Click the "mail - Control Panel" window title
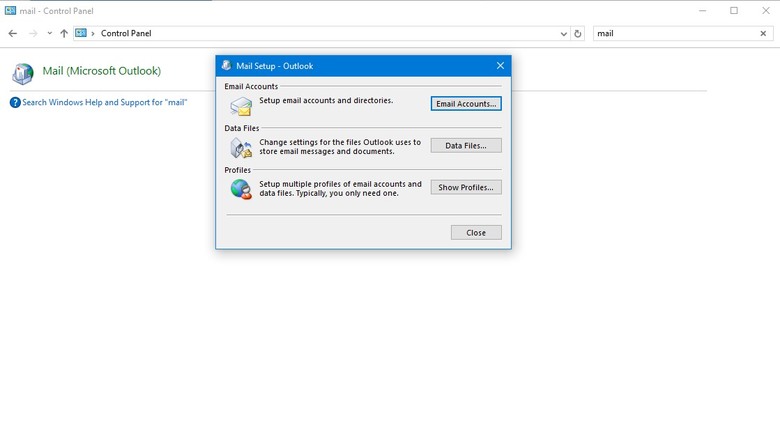Image resolution: width=780 pixels, height=441 pixels. click(56, 11)
